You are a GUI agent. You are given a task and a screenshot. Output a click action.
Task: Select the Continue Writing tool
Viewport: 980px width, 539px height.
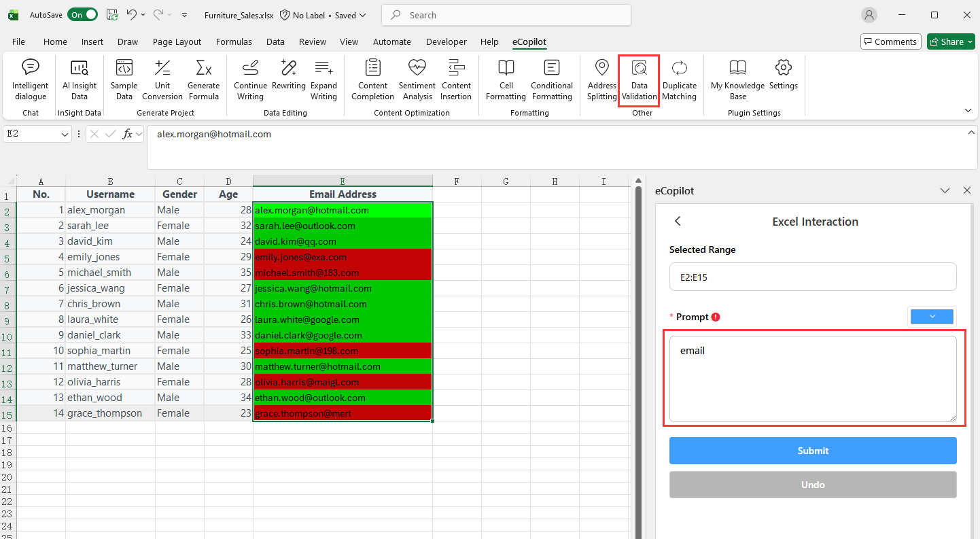click(x=250, y=80)
